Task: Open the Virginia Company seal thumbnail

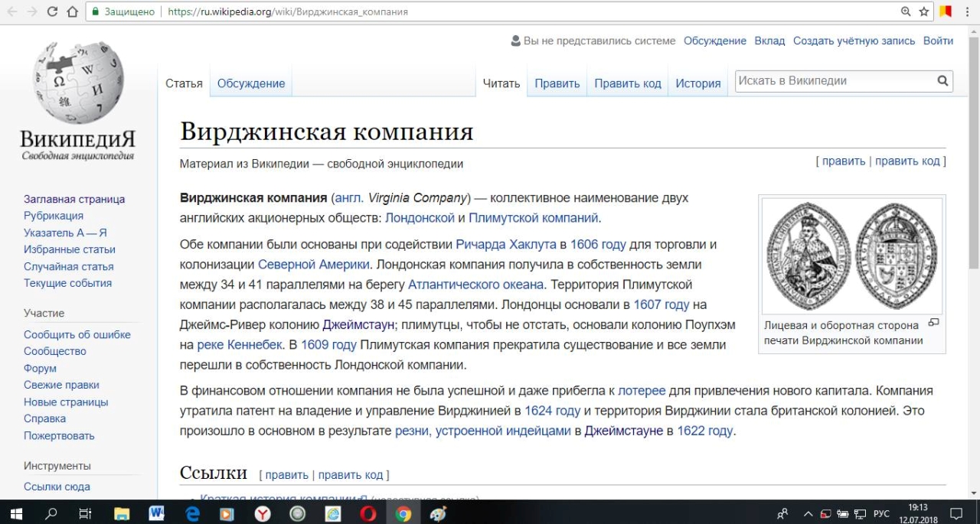Action: (x=851, y=256)
